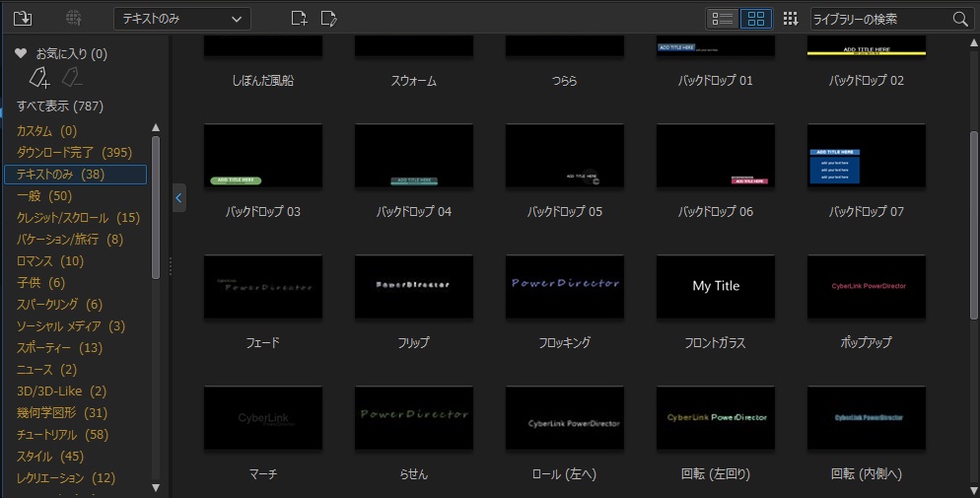Select the マーチ title thumbnail
This screenshot has height=498, width=980.
(263, 418)
